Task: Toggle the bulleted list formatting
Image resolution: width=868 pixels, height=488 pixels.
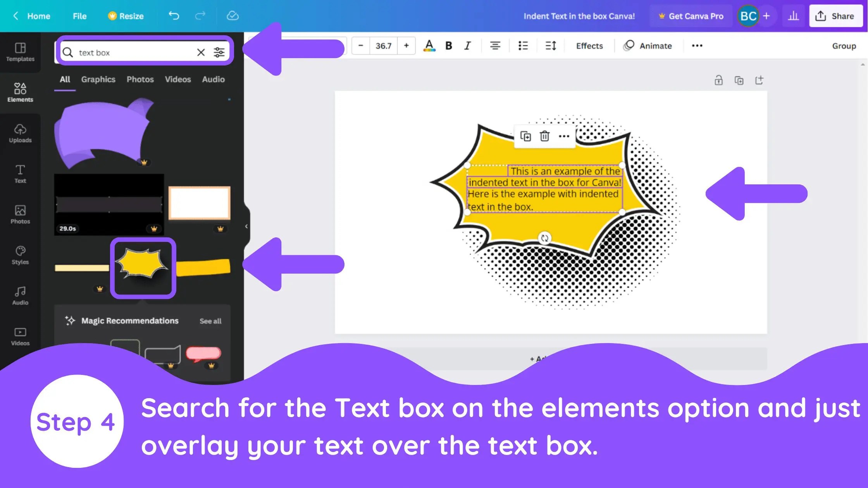Action: [523, 45]
